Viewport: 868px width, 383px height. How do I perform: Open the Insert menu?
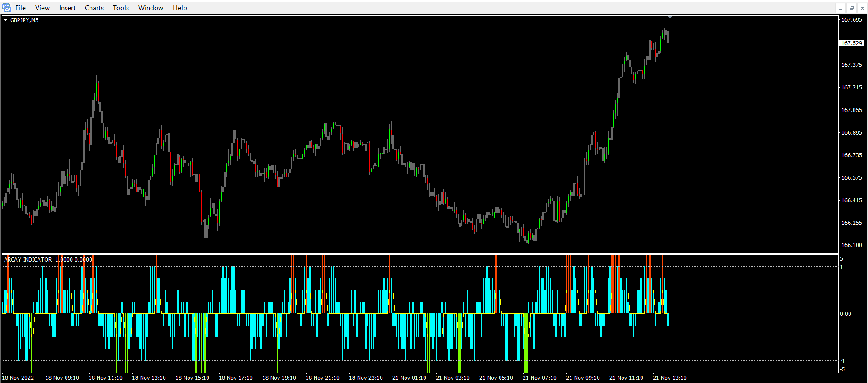[67, 8]
